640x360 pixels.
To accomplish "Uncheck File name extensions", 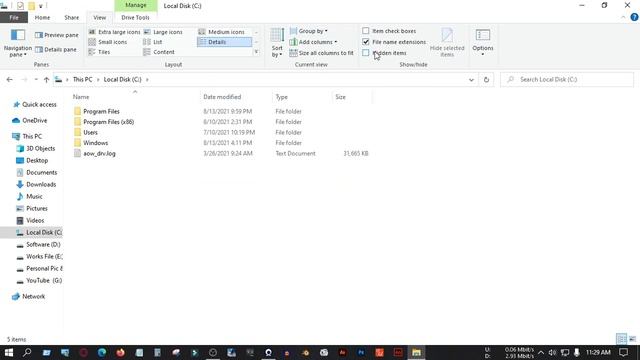I will [366, 42].
